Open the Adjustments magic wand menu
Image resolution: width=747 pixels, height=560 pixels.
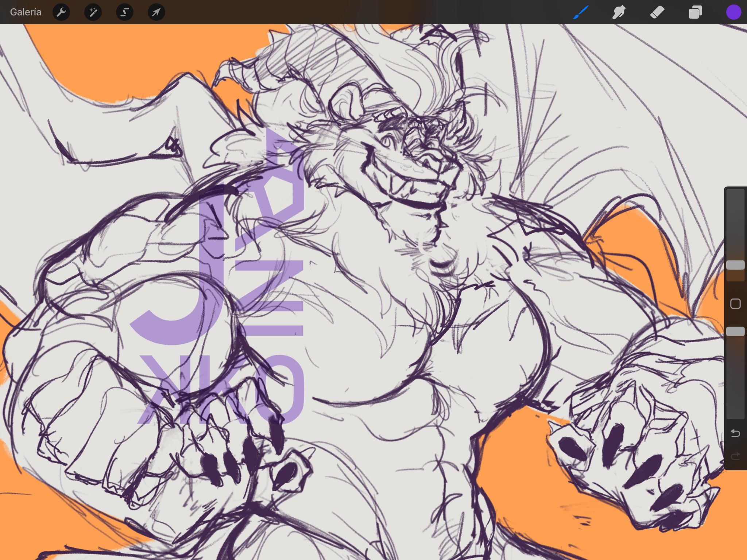coord(93,12)
